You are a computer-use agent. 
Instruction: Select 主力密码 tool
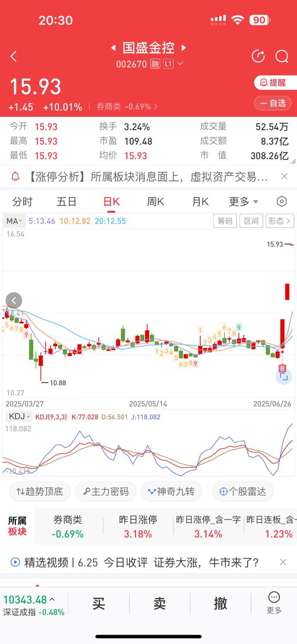coord(106,492)
